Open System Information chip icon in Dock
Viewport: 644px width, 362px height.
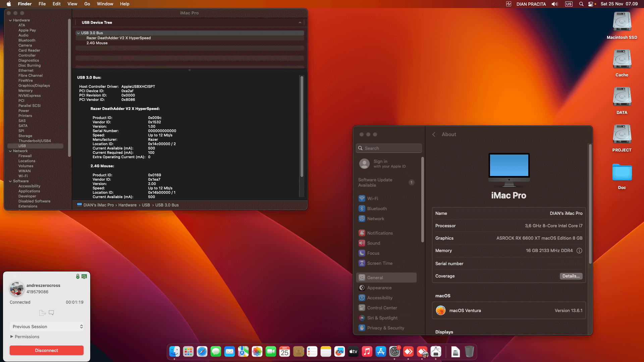point(436,351)
